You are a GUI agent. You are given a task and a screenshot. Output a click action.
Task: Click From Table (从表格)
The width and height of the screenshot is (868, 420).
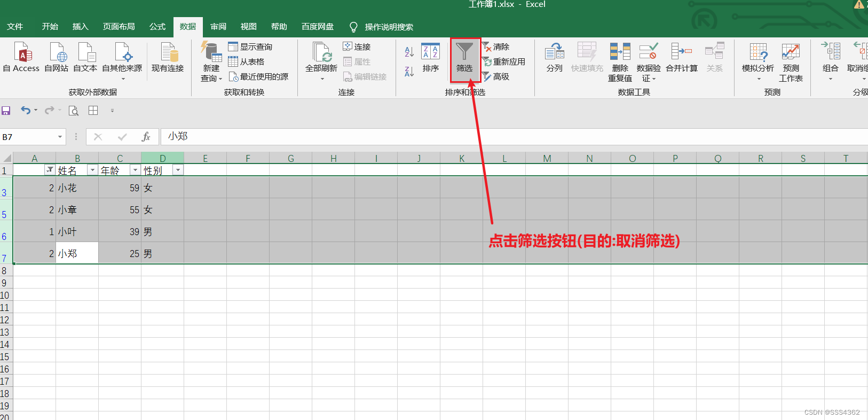click(246, 61)
